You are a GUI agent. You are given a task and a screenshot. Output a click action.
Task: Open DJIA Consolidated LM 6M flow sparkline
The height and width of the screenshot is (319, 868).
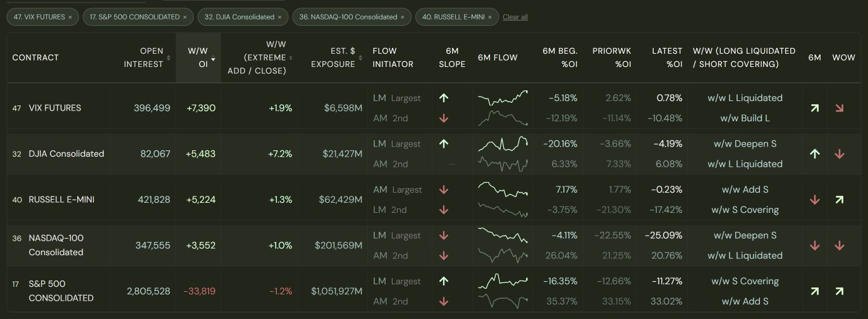pos(503,143)
